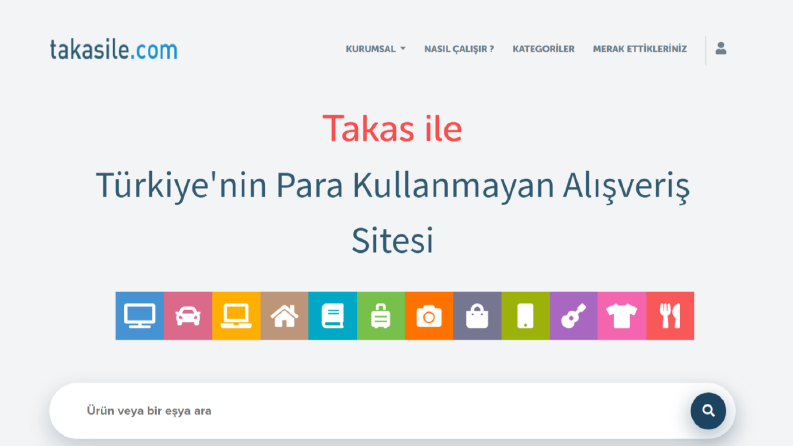Screen dimensions: 793x446
Task: Select the red fork and knife category icon
Action: [670, 316]
